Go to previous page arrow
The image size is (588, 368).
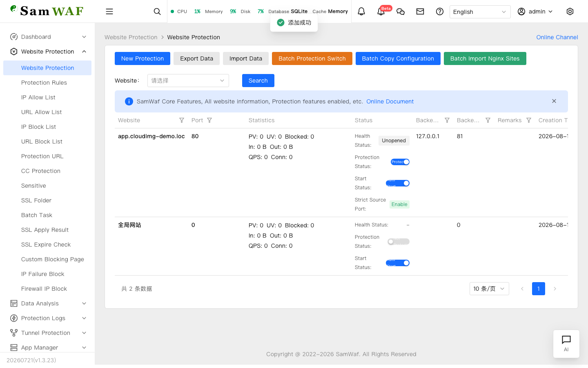[522, 289]
